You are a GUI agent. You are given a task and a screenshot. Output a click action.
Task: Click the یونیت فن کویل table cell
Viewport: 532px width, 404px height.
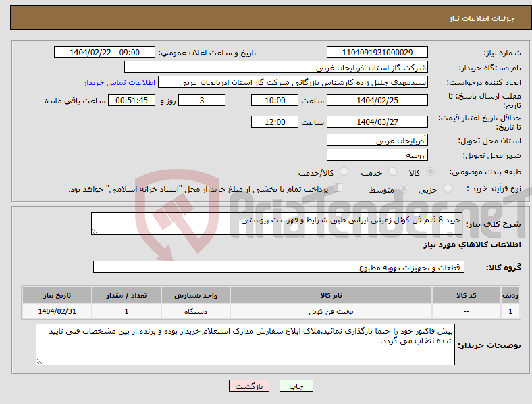331,311
